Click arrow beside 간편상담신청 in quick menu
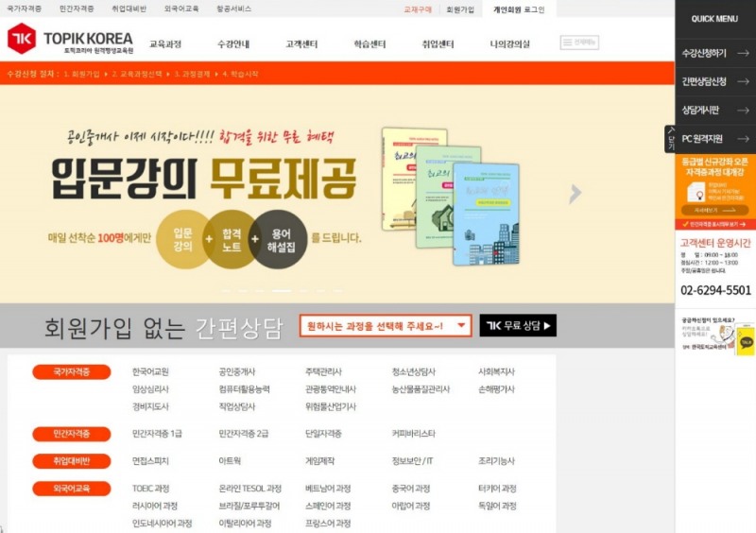756x533 pixels. click(743, 81)
